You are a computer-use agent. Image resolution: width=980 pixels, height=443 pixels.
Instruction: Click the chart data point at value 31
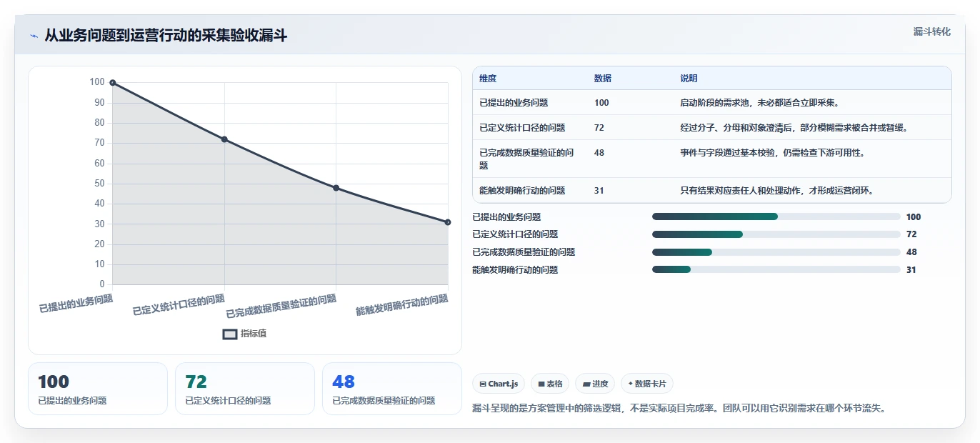tap(448, 222)
